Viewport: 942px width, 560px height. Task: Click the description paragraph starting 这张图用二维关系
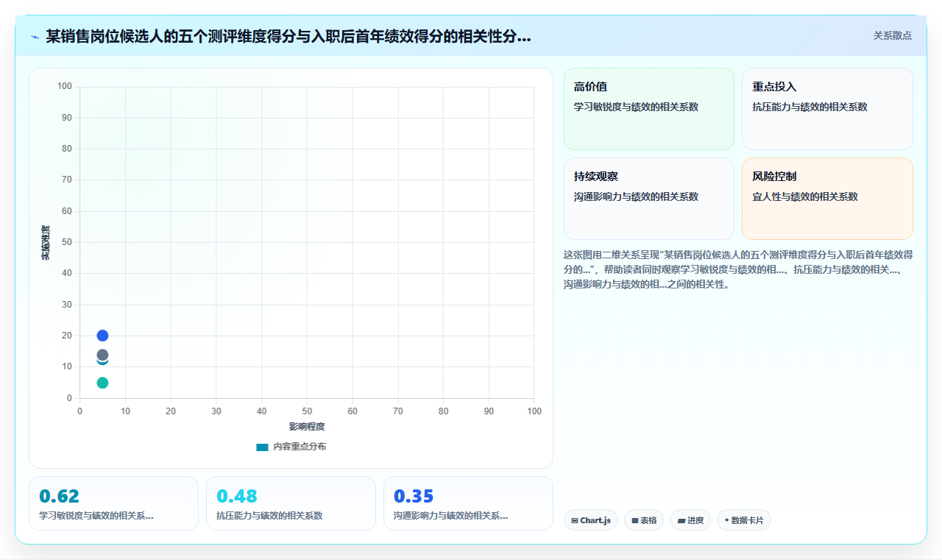coord(738,269)
